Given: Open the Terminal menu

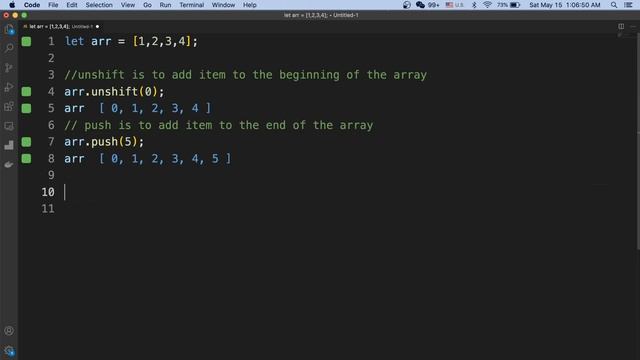Looking at the screenshot, I should click(191, 5).
